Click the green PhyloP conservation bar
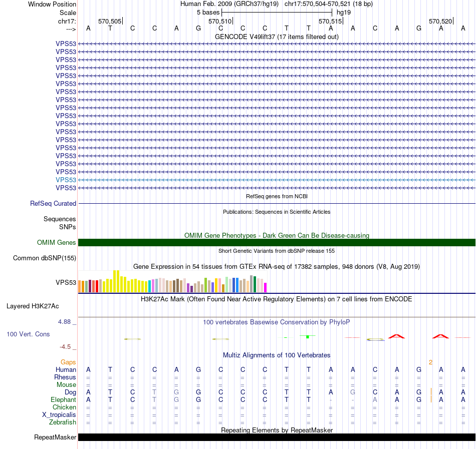The width and height of the screenshot is (476, 449). (308, 336)
